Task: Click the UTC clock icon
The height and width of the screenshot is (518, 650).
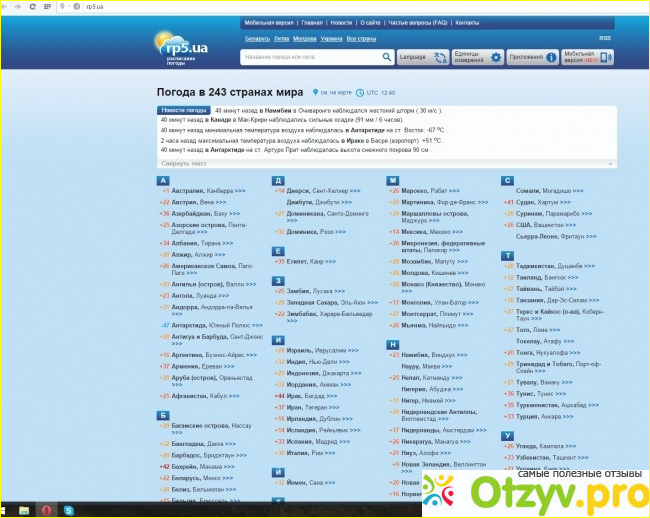Action: pos(360,93)
